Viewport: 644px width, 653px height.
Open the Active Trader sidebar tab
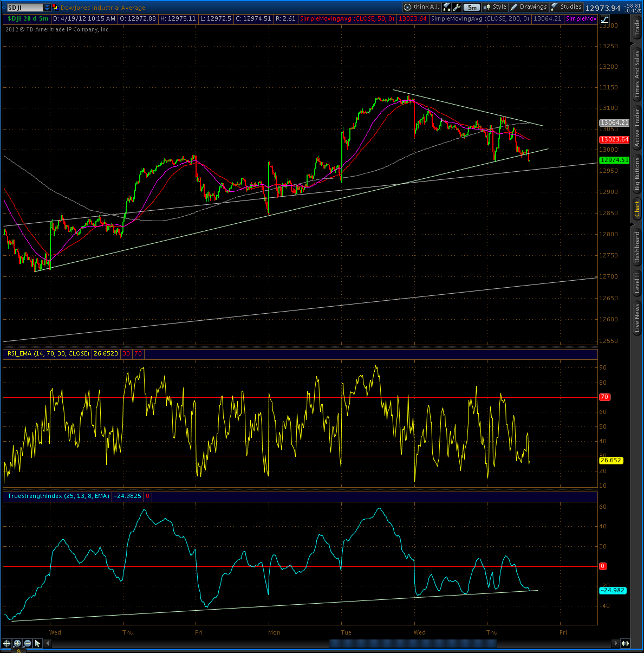click(637, 128)
